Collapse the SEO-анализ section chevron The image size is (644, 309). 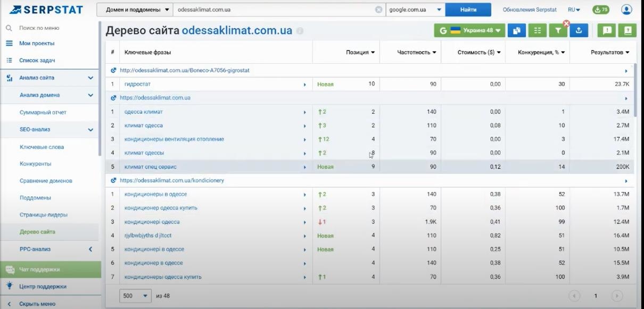(90, 130)
